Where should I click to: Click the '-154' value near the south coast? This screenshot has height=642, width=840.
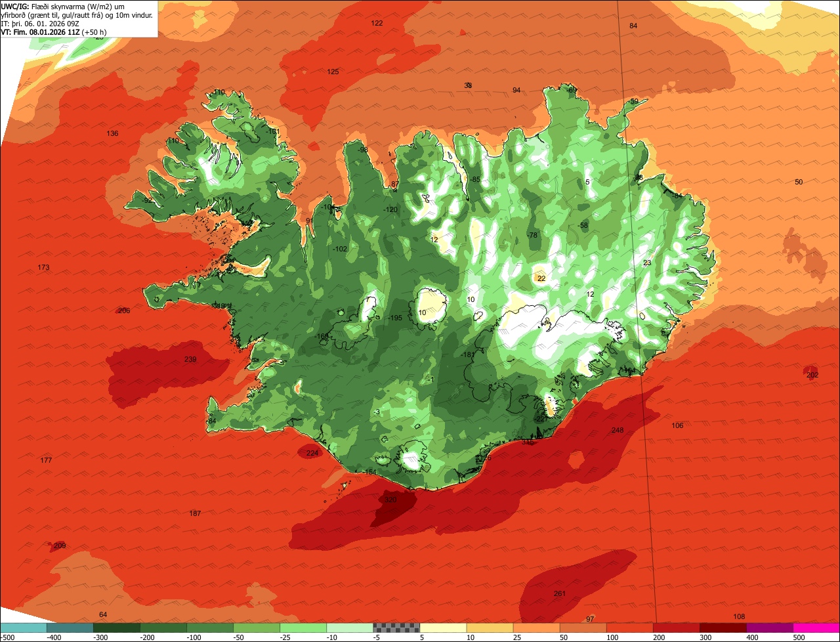(x=369, y=473)
